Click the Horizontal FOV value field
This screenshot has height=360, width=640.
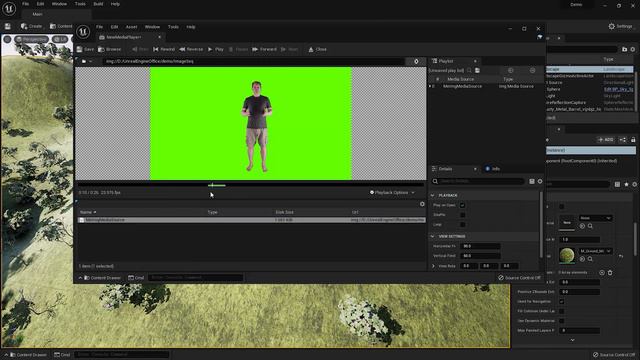(x=480, y=246)
